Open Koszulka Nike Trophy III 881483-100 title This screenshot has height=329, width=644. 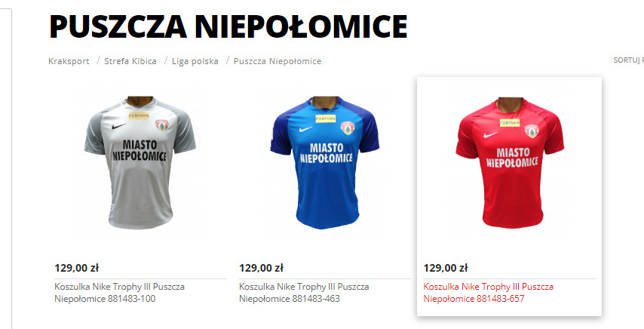pyautogui.click(x=119, y=293)
